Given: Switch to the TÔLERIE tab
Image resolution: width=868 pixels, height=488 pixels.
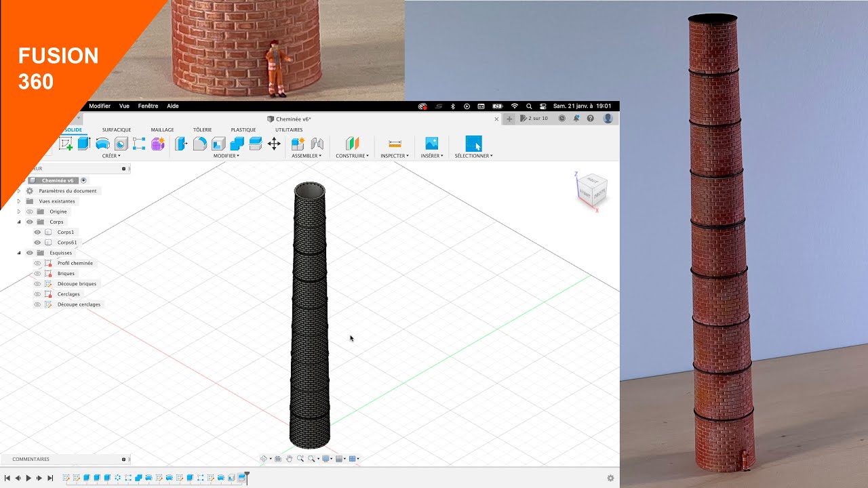Looking at the screenshot, I should click(202, 129).
